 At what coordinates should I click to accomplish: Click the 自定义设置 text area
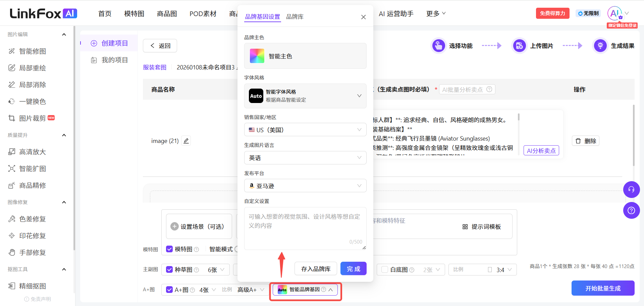pyautogui.click(x=305, y=228)
